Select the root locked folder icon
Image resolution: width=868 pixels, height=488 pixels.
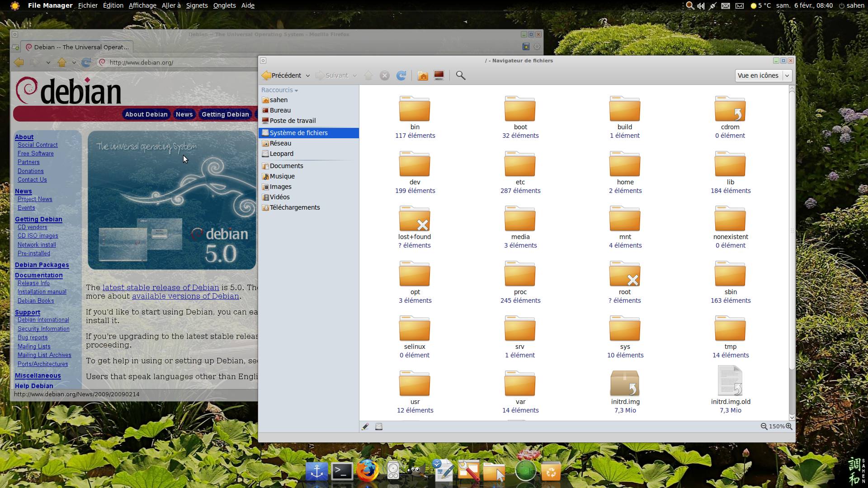point(625,273)
